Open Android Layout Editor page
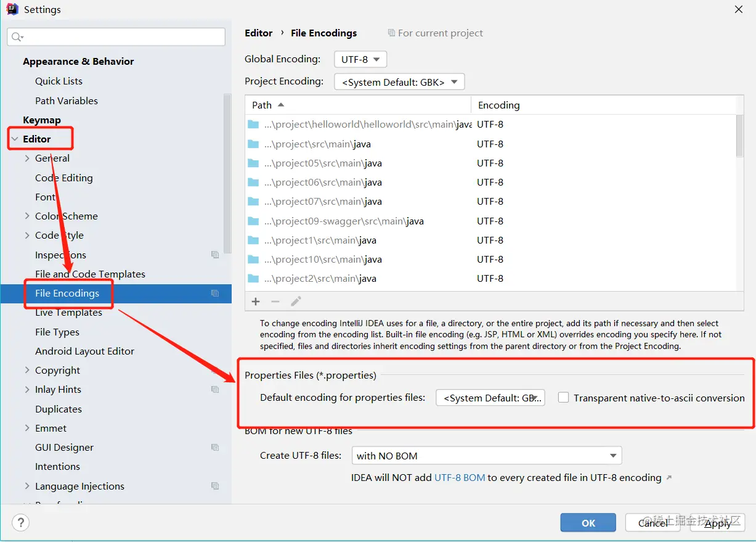Screen dimensions: 756x542 [84, 351]
